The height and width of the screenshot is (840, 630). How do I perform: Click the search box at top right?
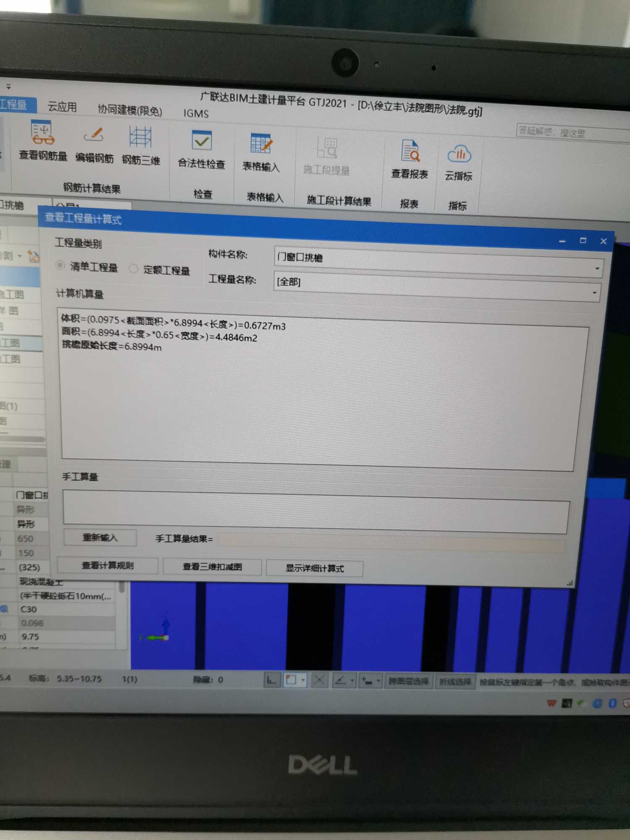[573, 133]
